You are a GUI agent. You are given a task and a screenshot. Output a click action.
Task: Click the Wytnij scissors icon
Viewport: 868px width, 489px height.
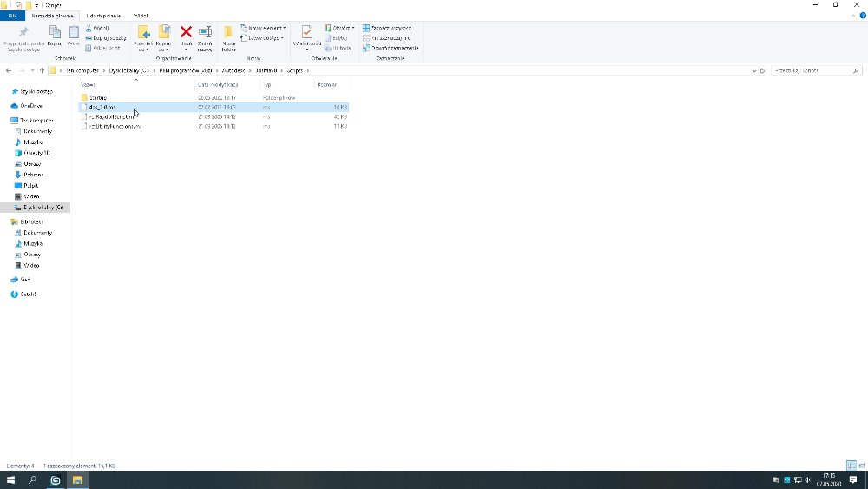100,28
